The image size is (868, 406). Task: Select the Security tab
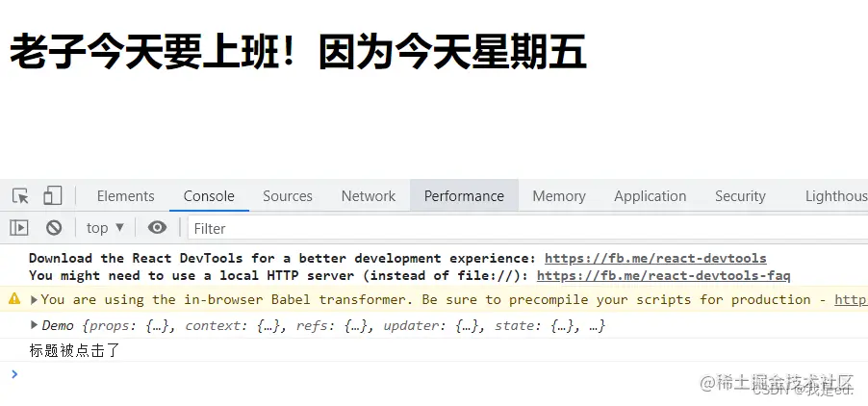coord(740,196)
